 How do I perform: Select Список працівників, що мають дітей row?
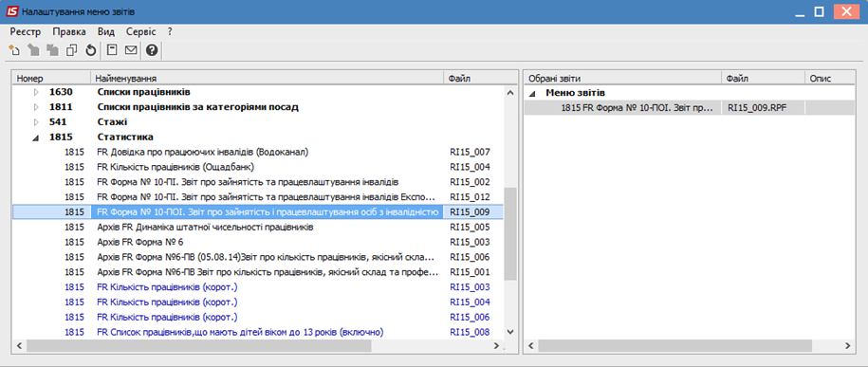[258, 332]
